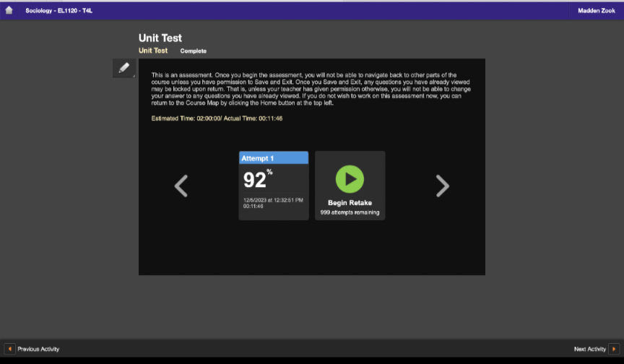This screenshot has width=624, height=364.
Task: Click the Complete status label
Action: 193,51
